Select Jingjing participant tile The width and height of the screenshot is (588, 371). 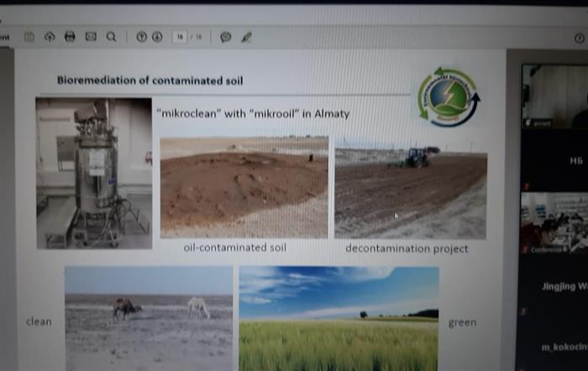click(x=554, y=285)
